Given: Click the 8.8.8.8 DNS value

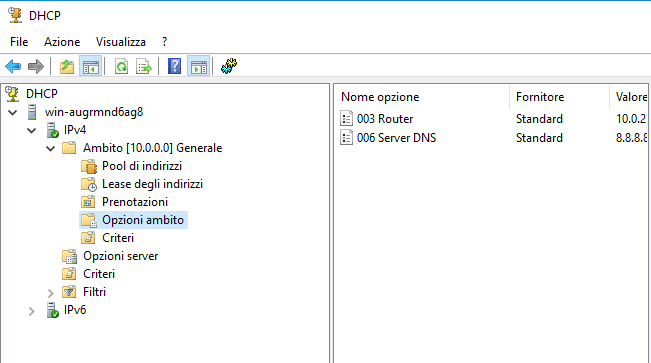Looking at the screenshot, I should pos(631,138).
